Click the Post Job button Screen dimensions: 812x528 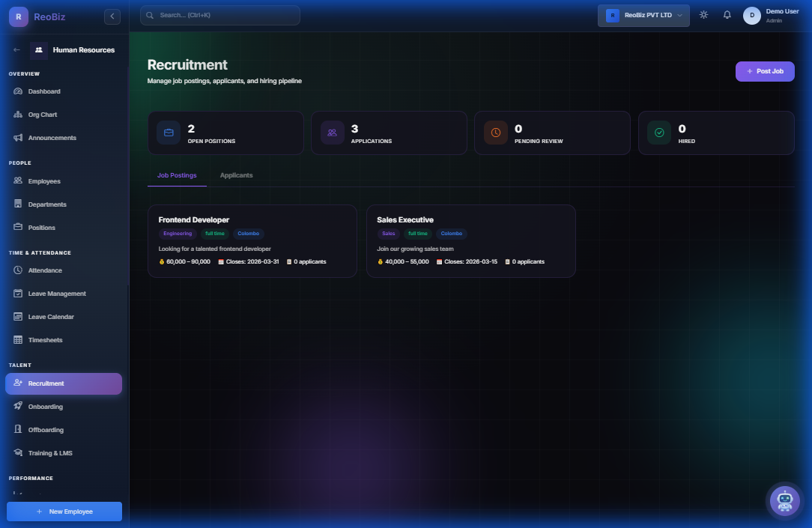[x=764, y=71]
